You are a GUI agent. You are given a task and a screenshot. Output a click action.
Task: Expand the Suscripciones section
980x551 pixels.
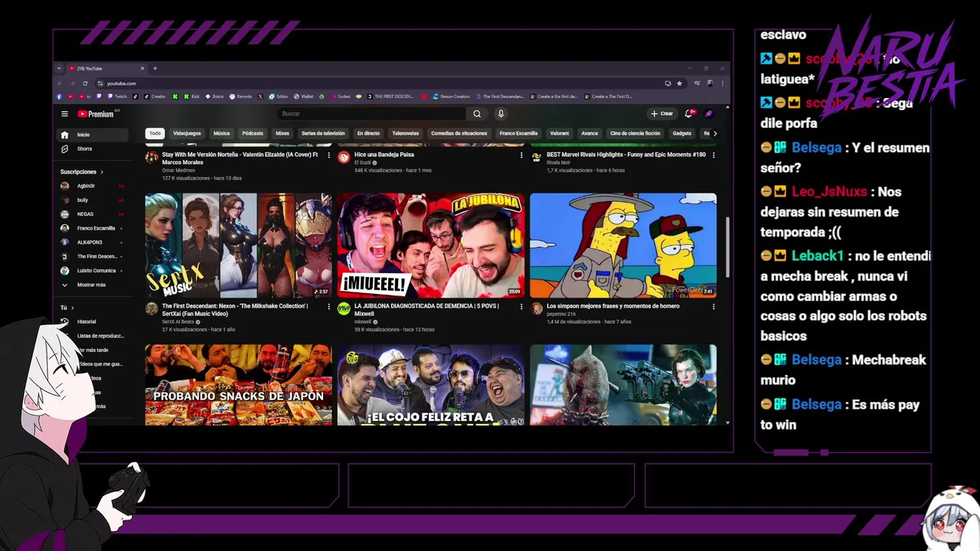pyautogui.click(x=82, y=172)
